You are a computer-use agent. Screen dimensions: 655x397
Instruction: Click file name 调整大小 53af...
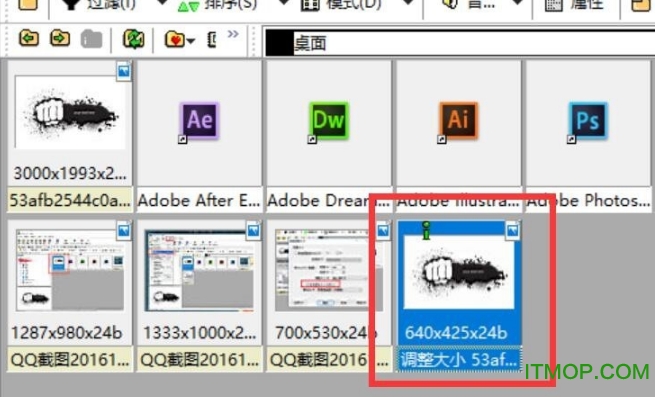[459, 360]
